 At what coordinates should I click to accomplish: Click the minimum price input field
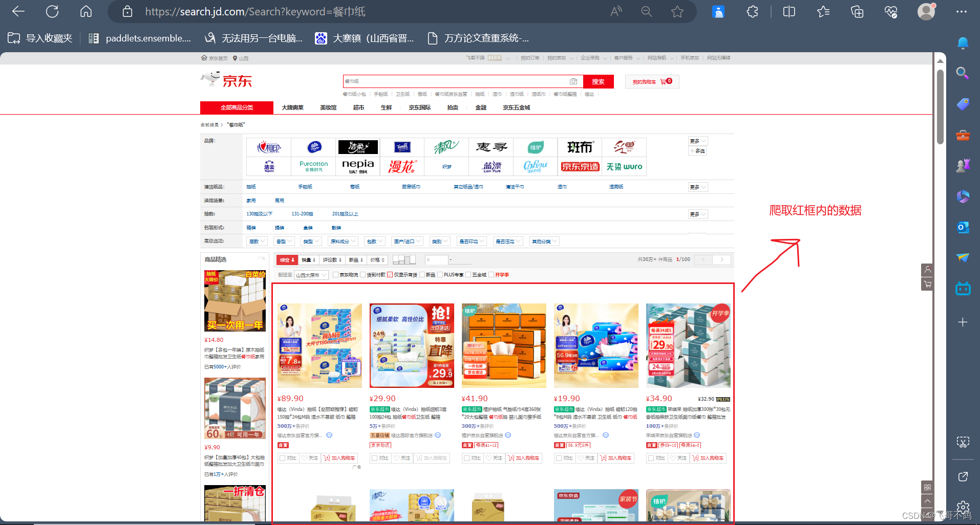coord(437,260)
